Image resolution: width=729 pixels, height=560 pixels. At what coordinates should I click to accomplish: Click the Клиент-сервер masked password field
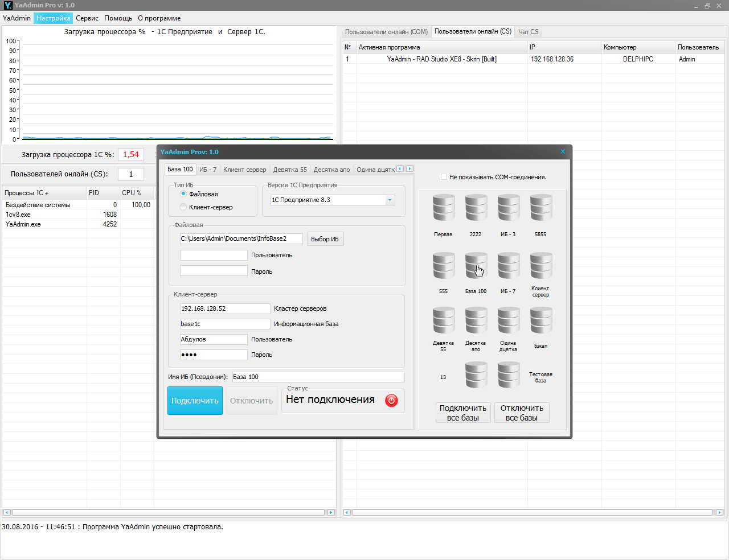[x=214, y=355]
